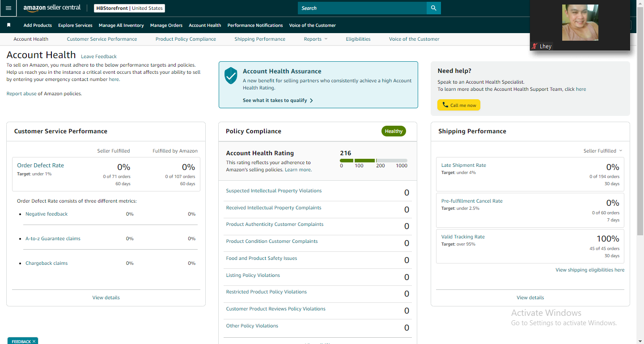
Task: Open Product Authenticity Customer Complaints
Action: coord(275,224)
